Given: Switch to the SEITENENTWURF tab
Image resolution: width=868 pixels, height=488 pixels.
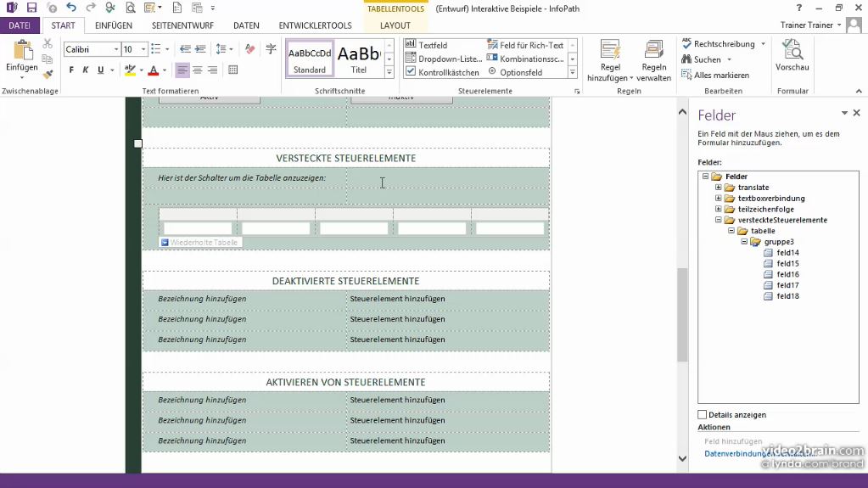Looking at the screenshot, I should 182,25.
